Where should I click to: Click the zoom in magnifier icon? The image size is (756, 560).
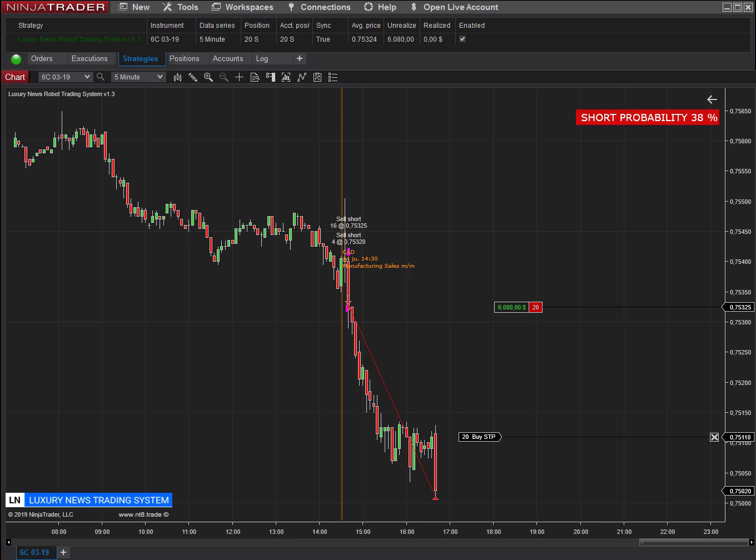pos(208,77)
